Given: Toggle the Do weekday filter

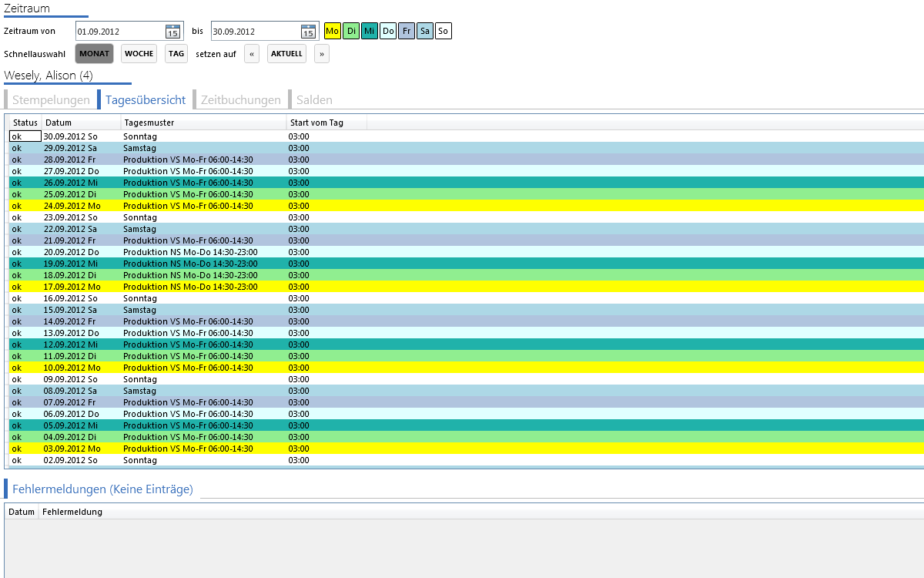Looking at the screenshot, I should [388, 31].
